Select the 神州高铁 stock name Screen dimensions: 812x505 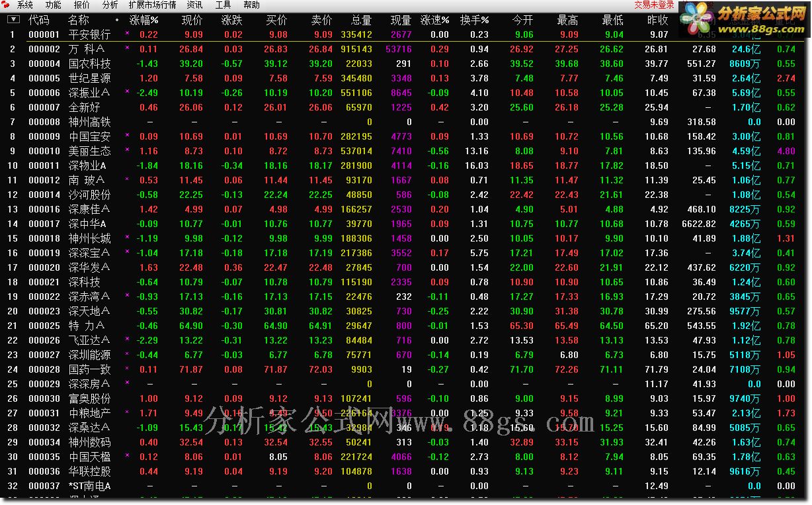click(x=89, y=122)
